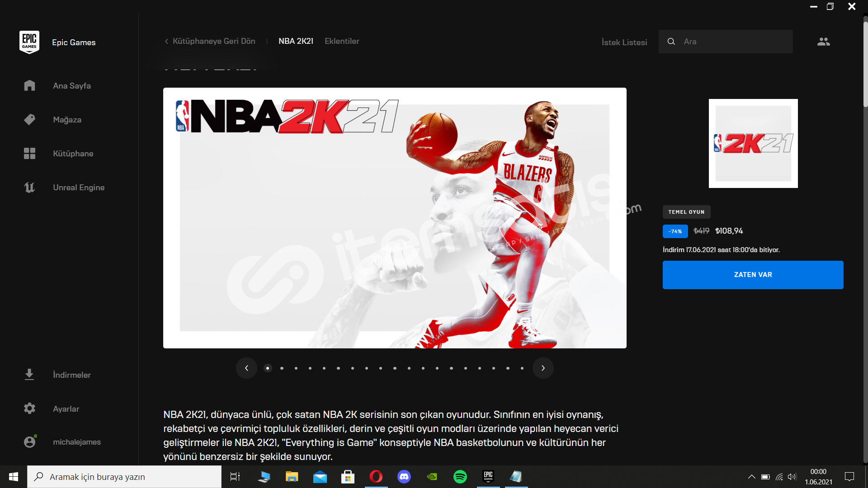Viewport: 868px width, 488px height.
Task: Open the Wi-Fi network tray icon
Action: (x=779, y=477)
